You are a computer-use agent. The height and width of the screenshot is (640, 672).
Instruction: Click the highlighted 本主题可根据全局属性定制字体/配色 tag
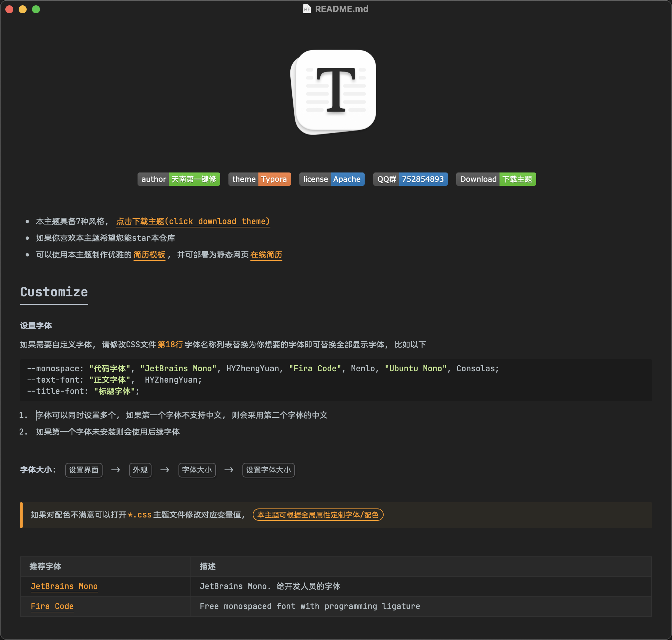coord(318,515)
